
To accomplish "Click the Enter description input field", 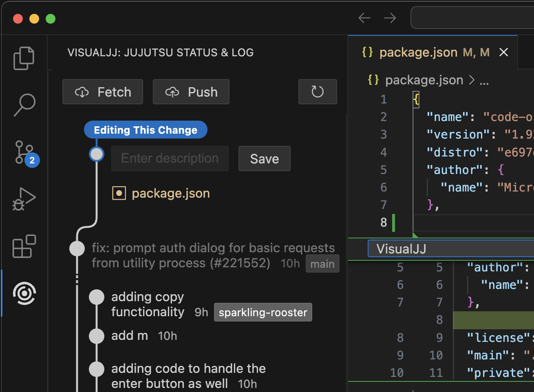I will (170, 159).
